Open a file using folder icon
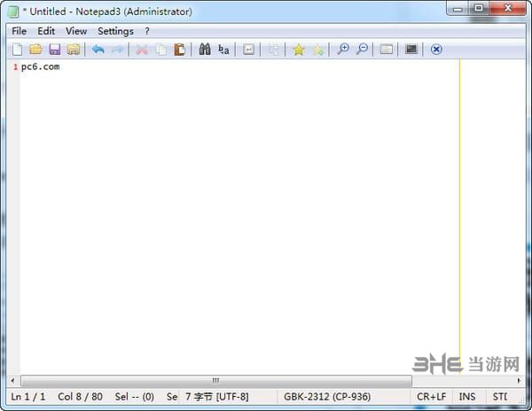Screen dimensions: 532x411 35,50
